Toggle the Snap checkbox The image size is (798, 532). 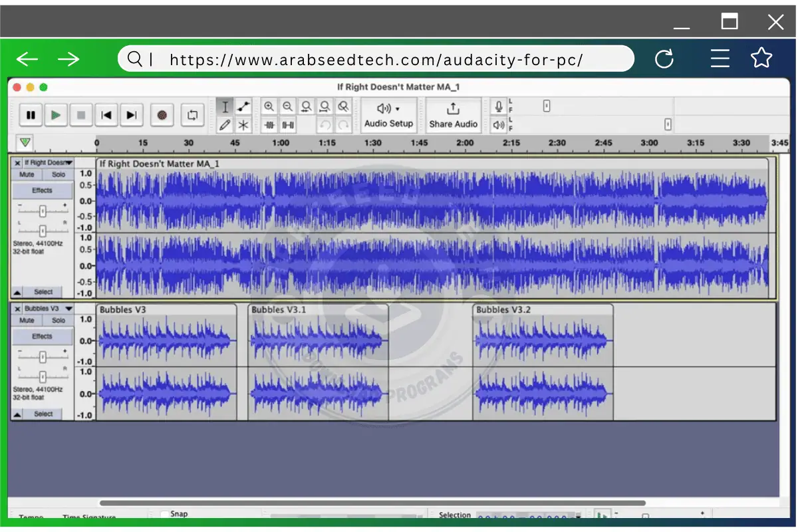tap(164, 514)
